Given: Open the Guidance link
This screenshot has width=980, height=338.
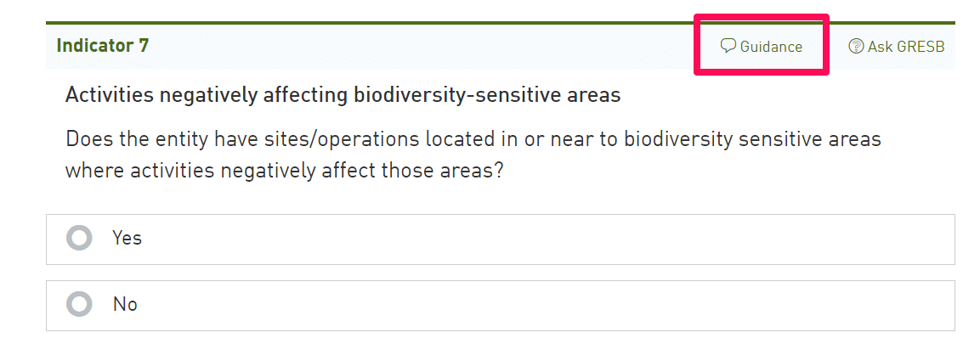Looking at the screenshot, I should point(762,46).
